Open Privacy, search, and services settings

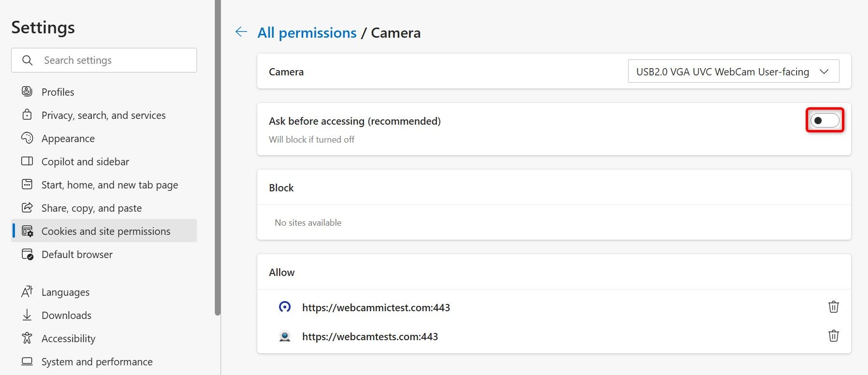[x=103, y=115]
